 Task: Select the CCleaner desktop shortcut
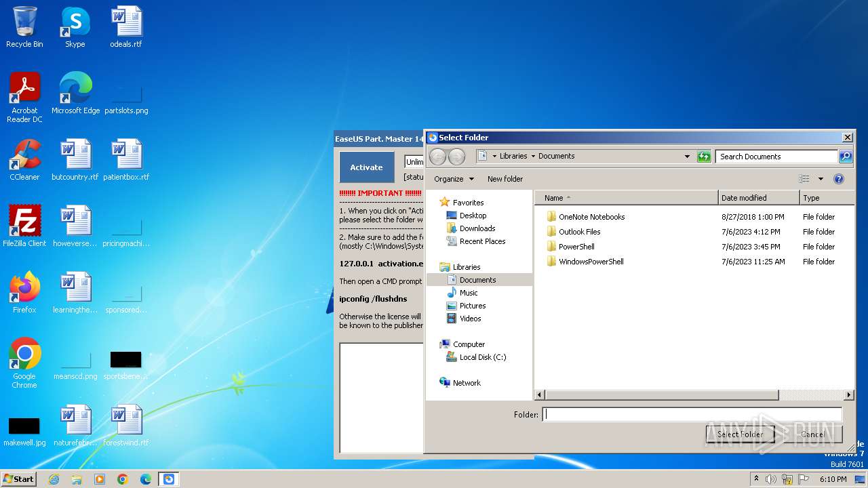click(24, 160)
